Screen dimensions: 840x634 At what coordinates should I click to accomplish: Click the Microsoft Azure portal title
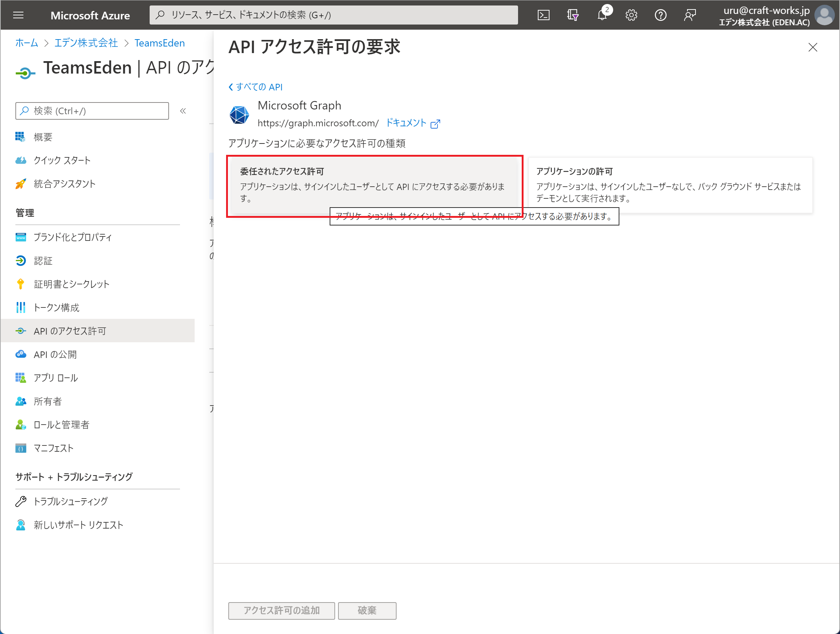point(90,15)
